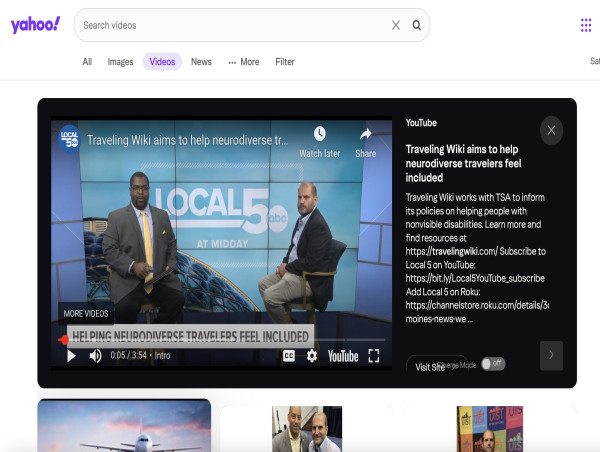Screen dimensions: 600x452
Task: Click the red progress bar scrubber
Action: pos(64,339)
